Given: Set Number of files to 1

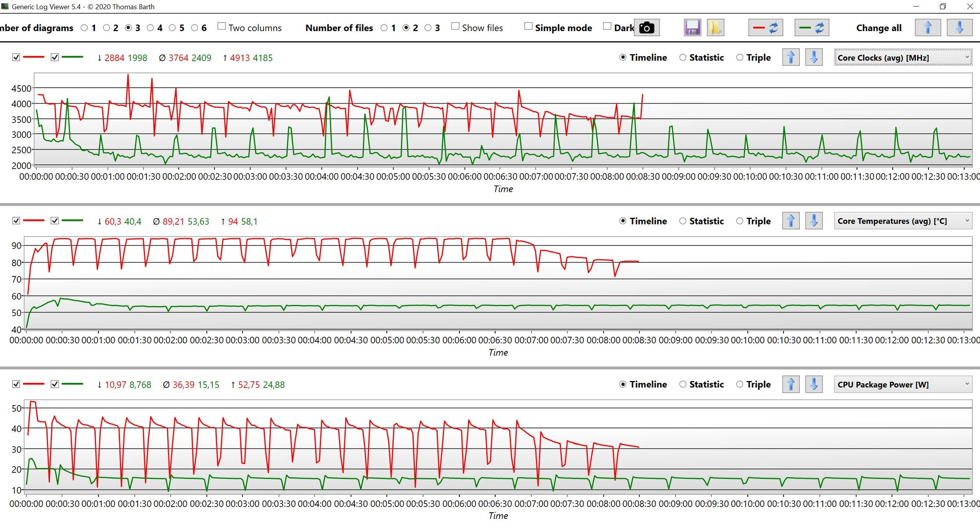Looking at the screenshot, I should point(384,28).
